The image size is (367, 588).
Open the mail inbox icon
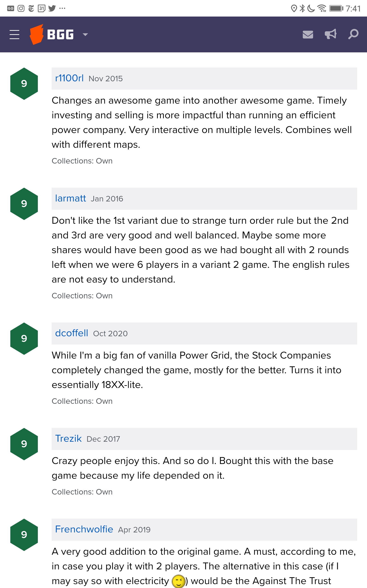click(x=308, y=34)
